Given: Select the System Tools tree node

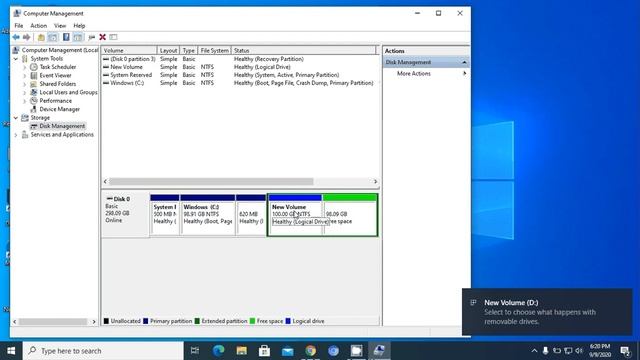Looking at the screenshot, I should point(47,59).
